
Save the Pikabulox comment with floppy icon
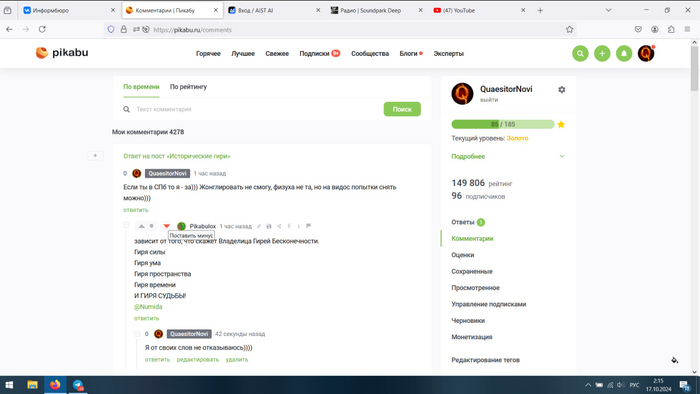coord(269,226)
